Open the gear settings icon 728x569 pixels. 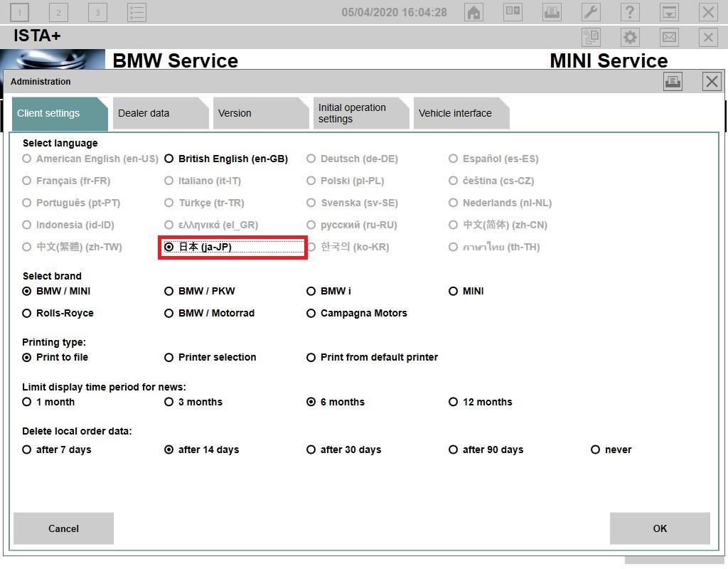tap(630, 37)
